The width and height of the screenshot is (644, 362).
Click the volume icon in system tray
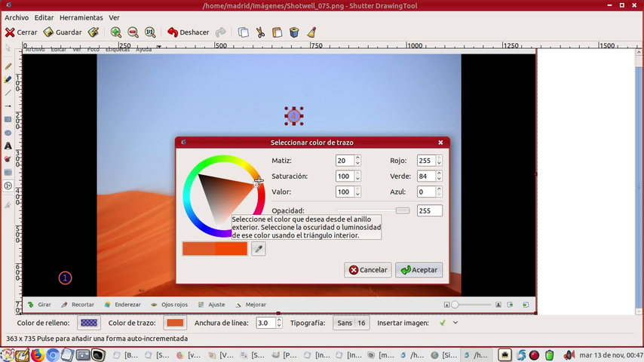point(569,355)
